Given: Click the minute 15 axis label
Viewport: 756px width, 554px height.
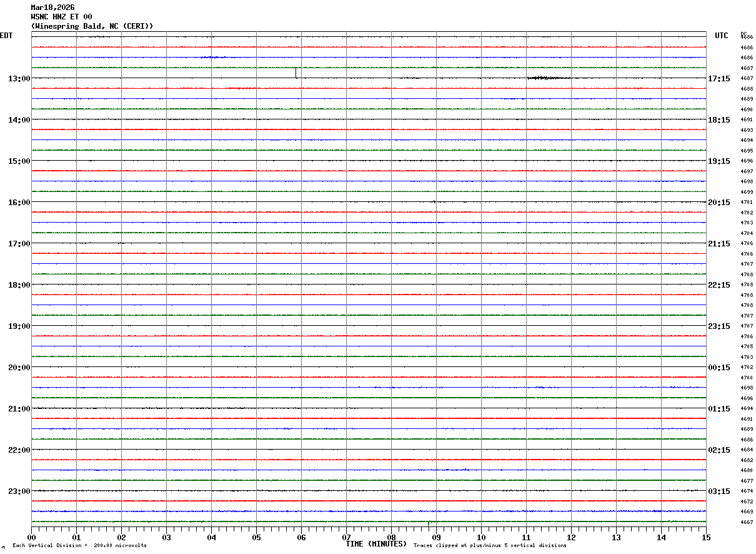Looking at the screenshot, I should pos(706,537).
